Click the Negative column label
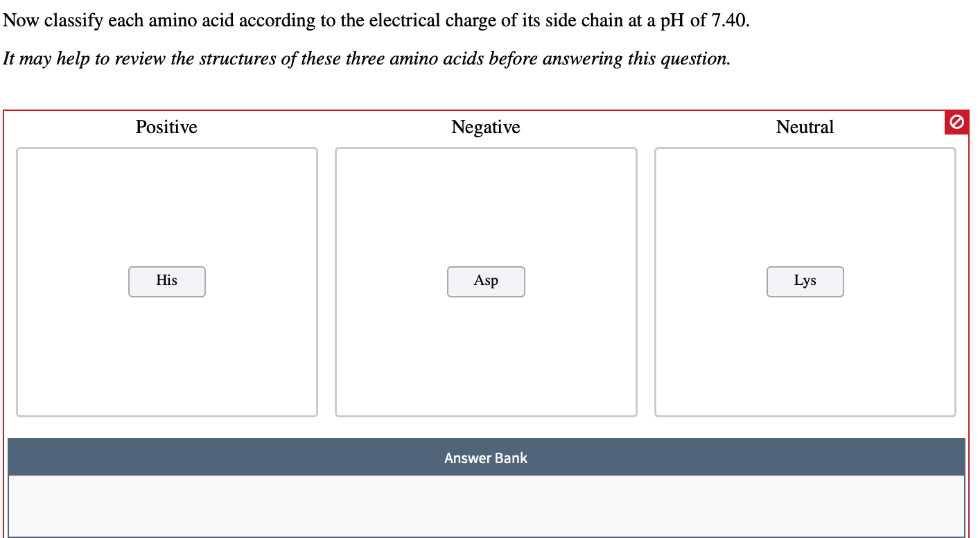The height and width of the screenshot is (538, 980). click(486, 127)
